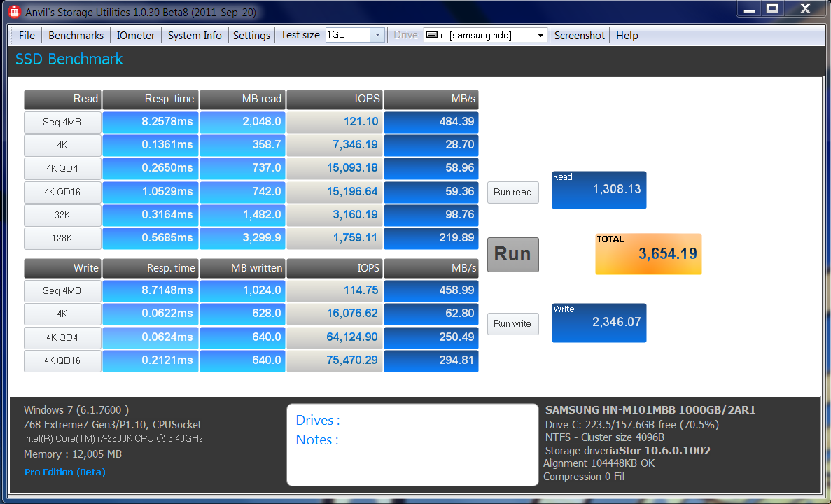Open the Settings menu
831x504 pixels.
(251, 36)
